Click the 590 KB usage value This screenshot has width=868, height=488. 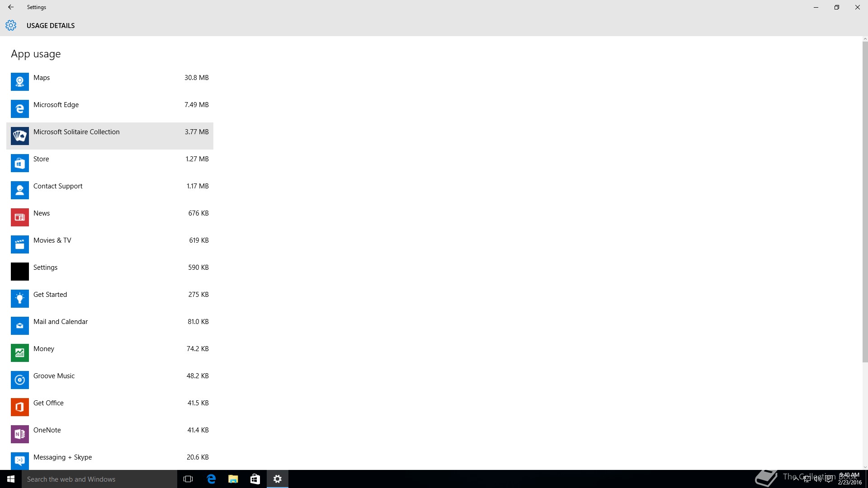click(198, 267)
